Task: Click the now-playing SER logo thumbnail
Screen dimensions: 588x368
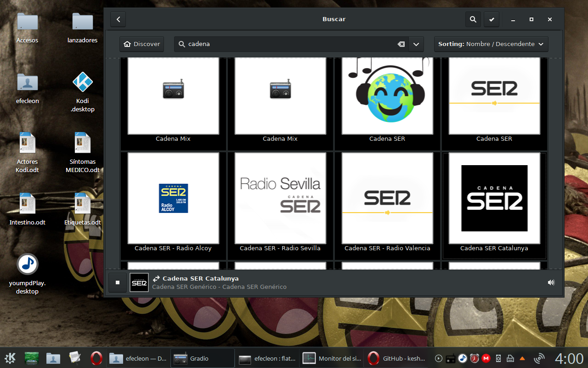Action: [x=139, y=282]
